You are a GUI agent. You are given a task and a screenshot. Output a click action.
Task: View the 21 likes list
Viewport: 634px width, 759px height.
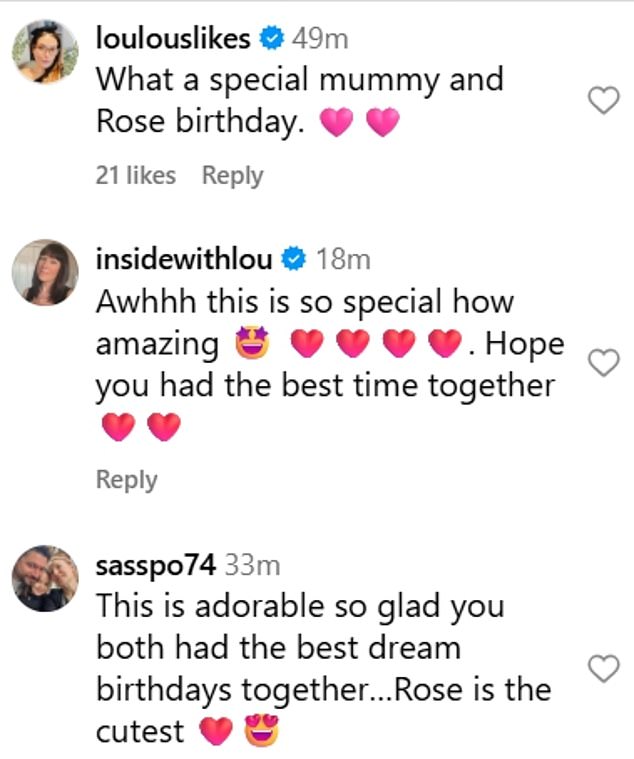[135, 175]
